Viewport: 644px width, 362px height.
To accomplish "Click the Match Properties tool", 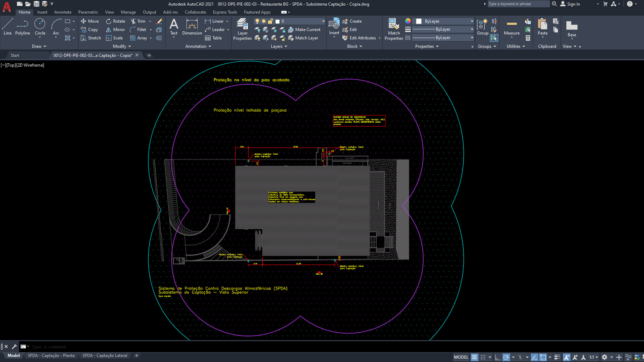I will point(393,29).
